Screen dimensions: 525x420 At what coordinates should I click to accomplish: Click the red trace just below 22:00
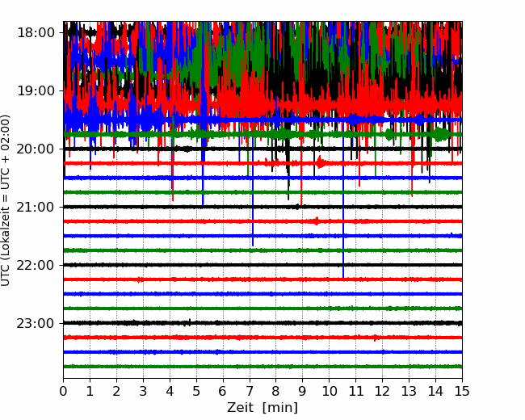[262, 279]
